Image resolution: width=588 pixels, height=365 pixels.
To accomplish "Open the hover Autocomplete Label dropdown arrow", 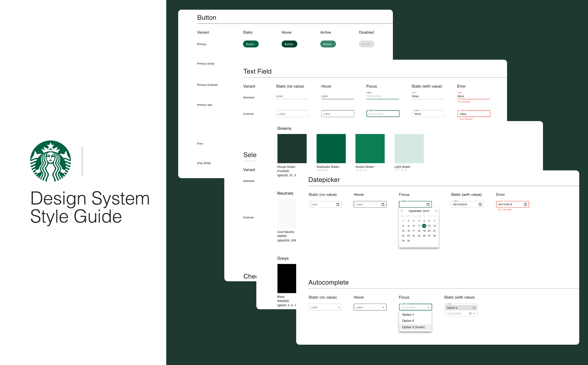I will tap(384, 307).
